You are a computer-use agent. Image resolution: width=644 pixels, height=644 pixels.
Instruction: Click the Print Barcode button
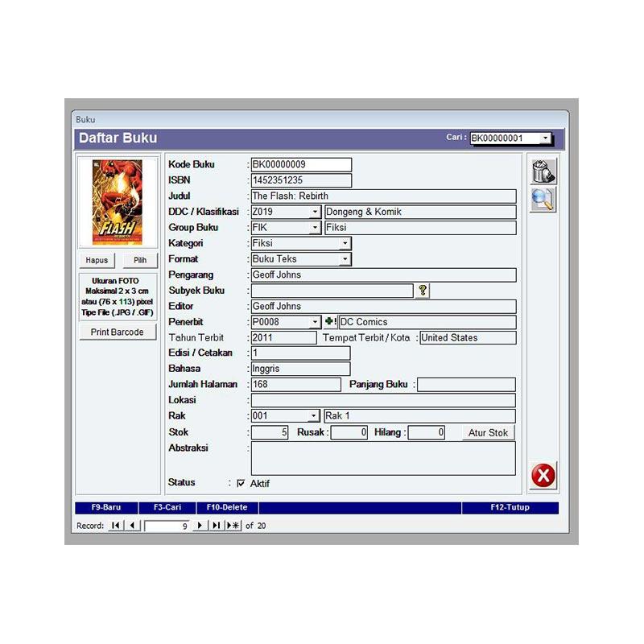(118, 332)
